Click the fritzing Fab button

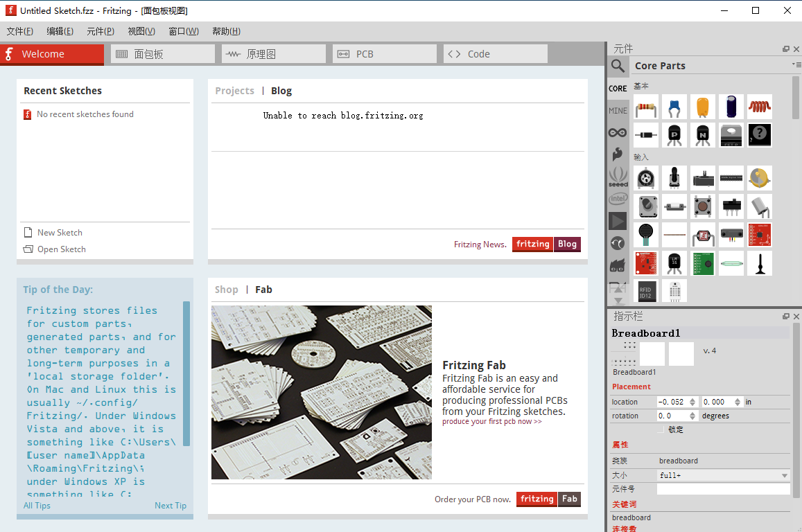[548, 499]
